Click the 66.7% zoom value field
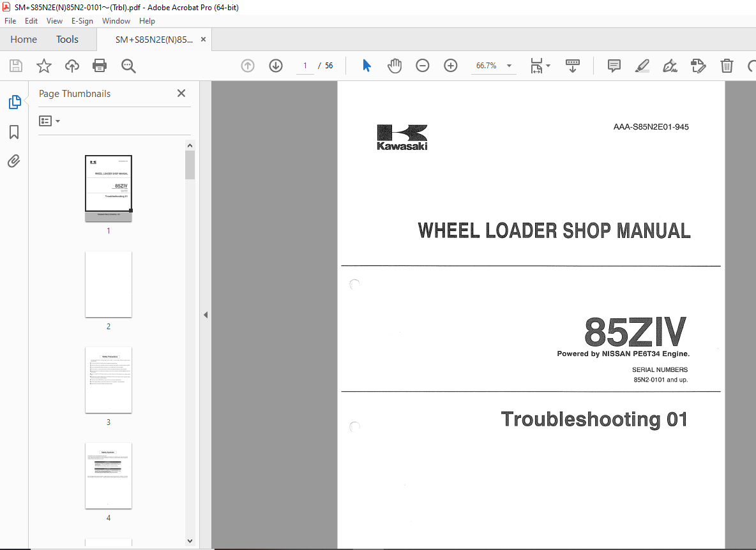756x550 pixels. [x=486, y=66]
